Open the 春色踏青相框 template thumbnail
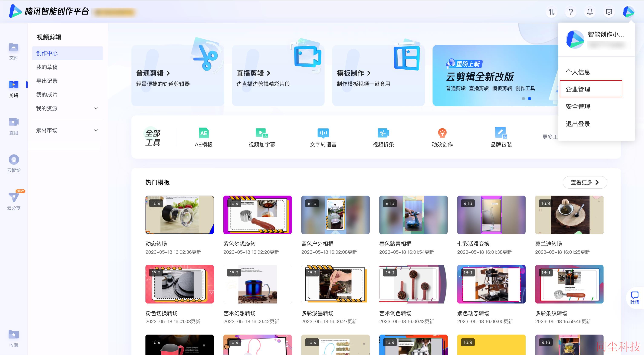Viewport: 644px width, 355px height. 413,215
